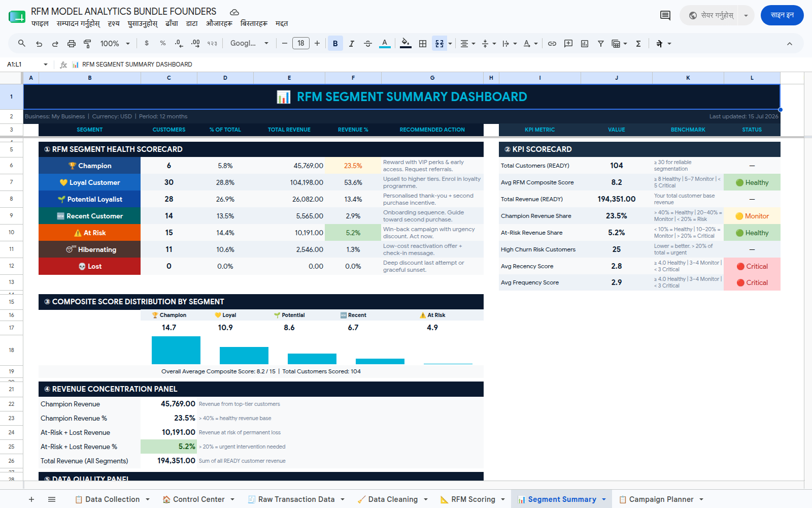Screen dimensions: 812x508
Task: Decrease font size with minus button
Action: (x=285, y=44)
